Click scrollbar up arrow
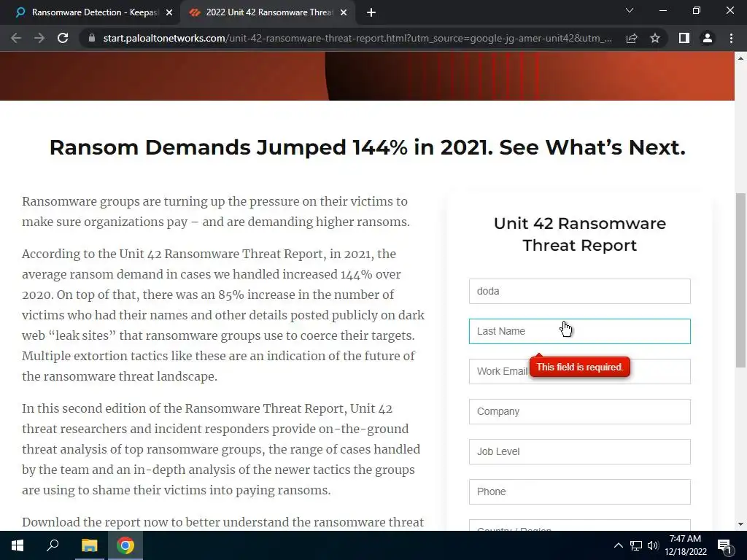The image size is (747, 560). tap(740, 58)
